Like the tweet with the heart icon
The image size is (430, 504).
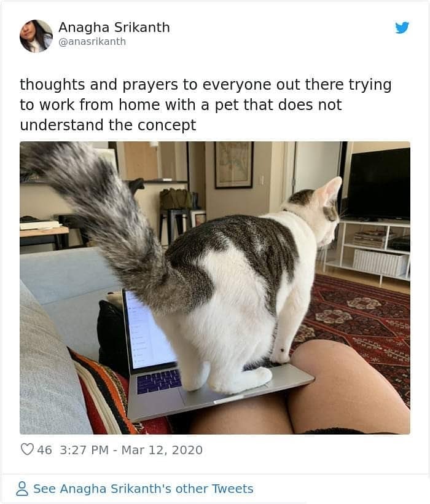tap(27, 449)
